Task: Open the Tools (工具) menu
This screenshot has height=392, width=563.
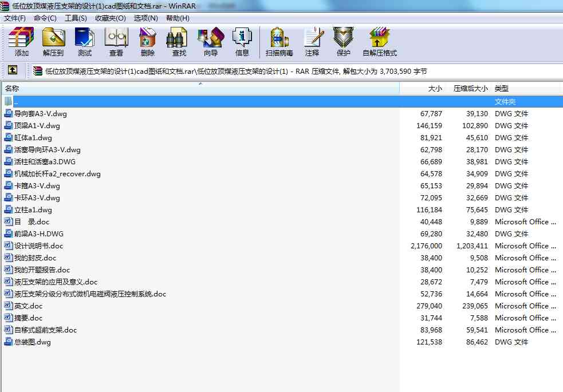Action: 76,18
